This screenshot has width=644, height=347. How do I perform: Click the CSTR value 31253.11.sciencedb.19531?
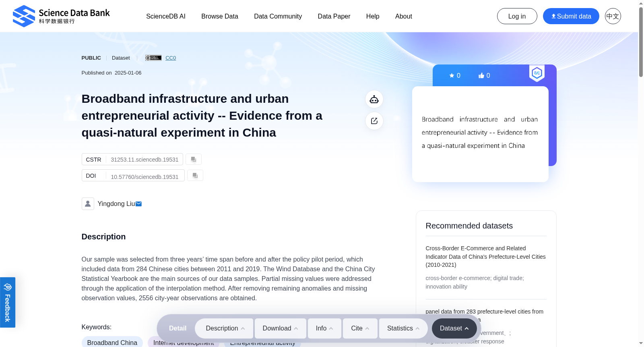point(144,160)
